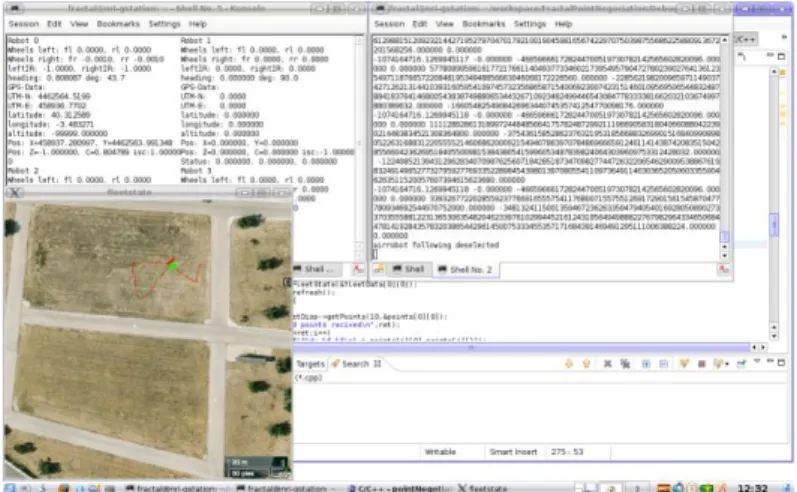Open fleetstate window menu icon
This screenshot has width=797, height=492.
15,193
